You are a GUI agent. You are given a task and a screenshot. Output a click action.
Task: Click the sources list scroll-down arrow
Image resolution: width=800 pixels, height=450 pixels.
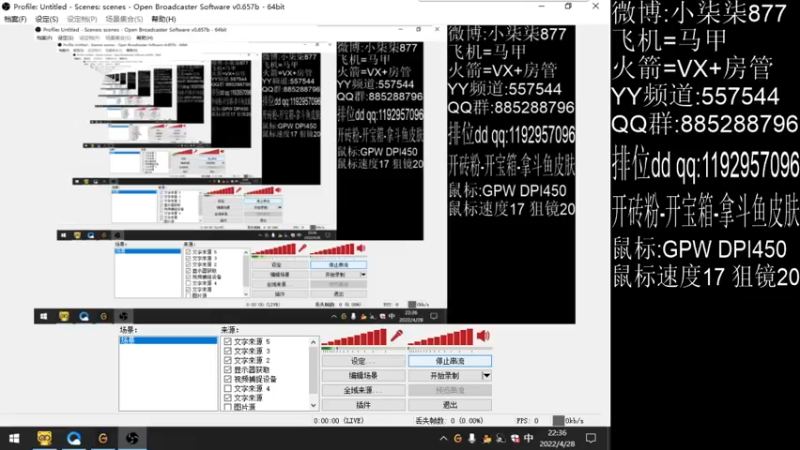(x=313, y=406)
